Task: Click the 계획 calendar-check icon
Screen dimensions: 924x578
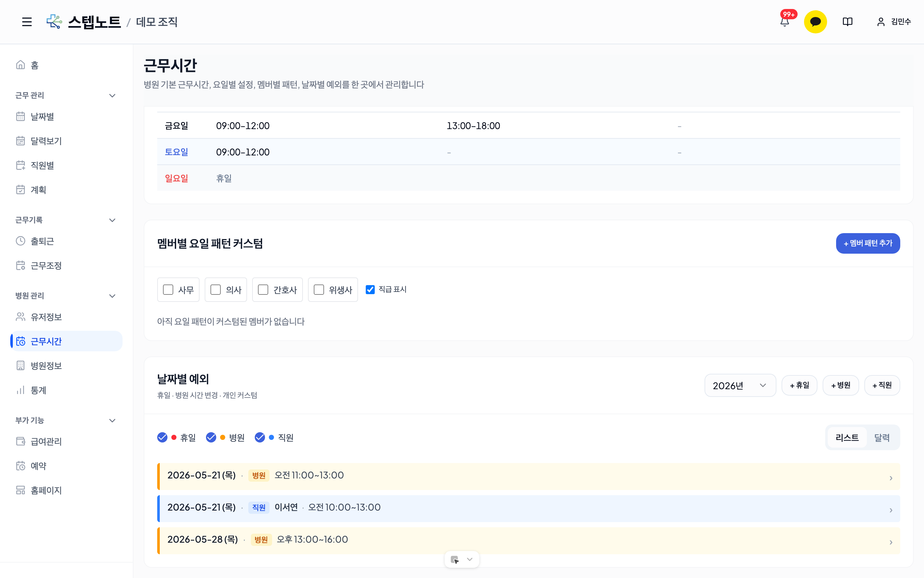Action: (21, 189)
